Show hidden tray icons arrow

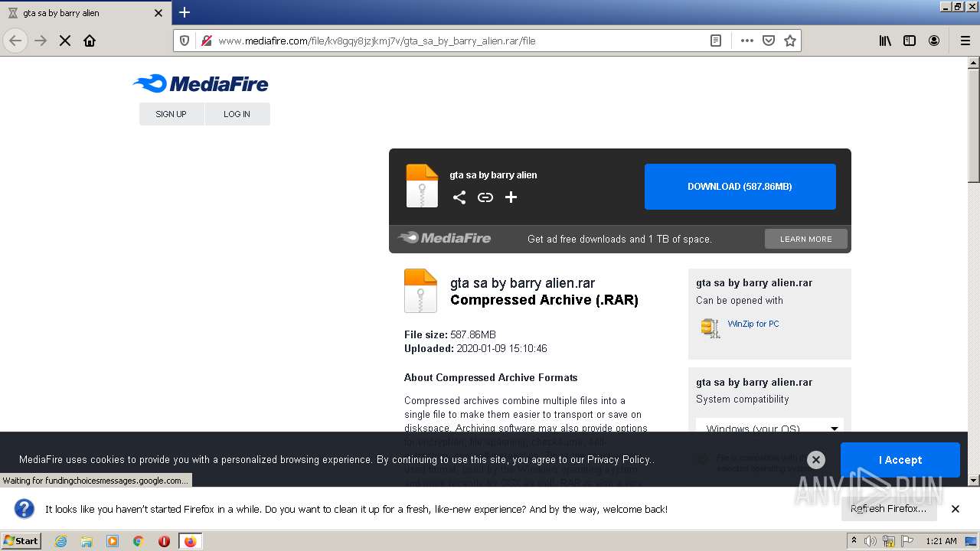[854, 541]
